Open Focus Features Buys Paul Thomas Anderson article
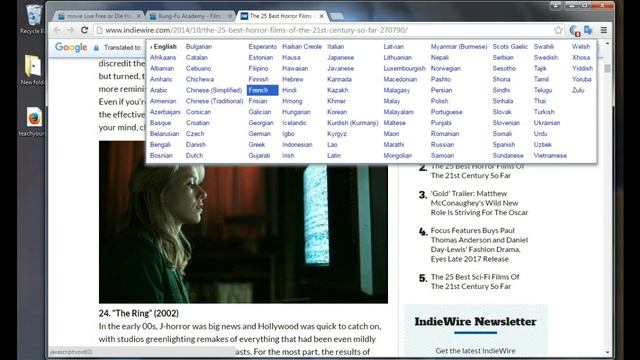The height and width of the screenshot is (360, 640). point(479,244)
